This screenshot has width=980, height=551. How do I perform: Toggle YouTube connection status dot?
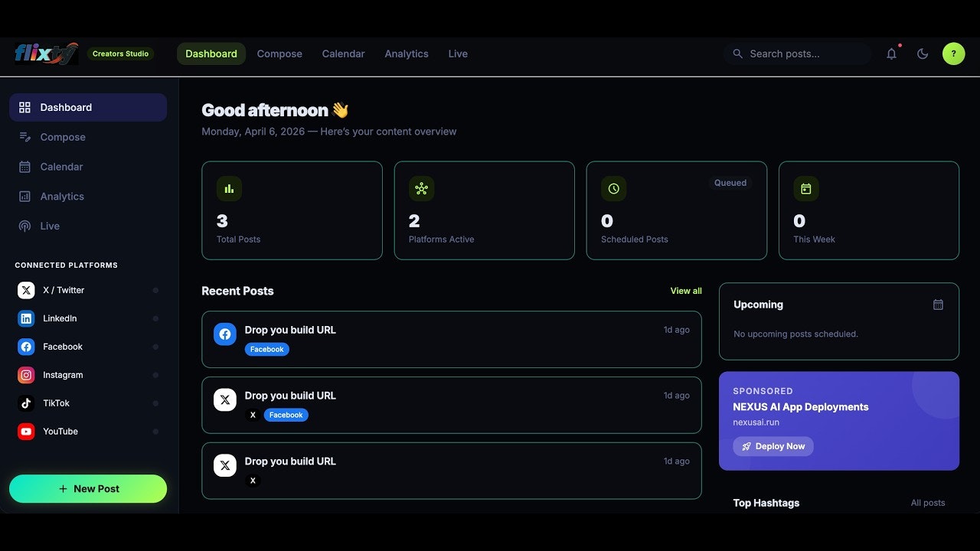155,432
